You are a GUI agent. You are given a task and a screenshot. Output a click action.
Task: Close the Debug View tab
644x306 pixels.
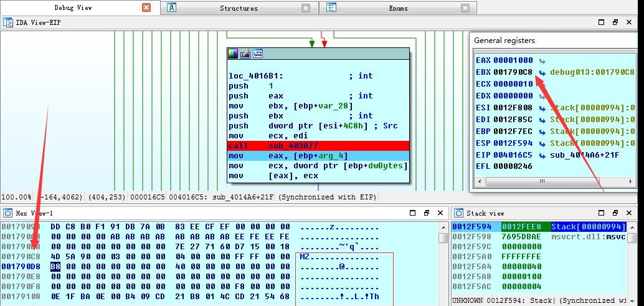pos(146,7)
